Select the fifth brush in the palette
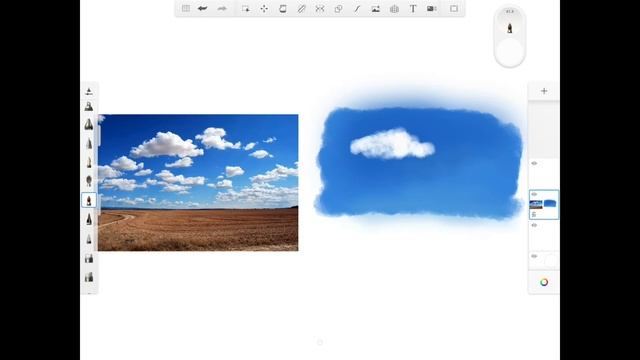The height and width of the screenshot is (360, 640). tap(89, 162)
